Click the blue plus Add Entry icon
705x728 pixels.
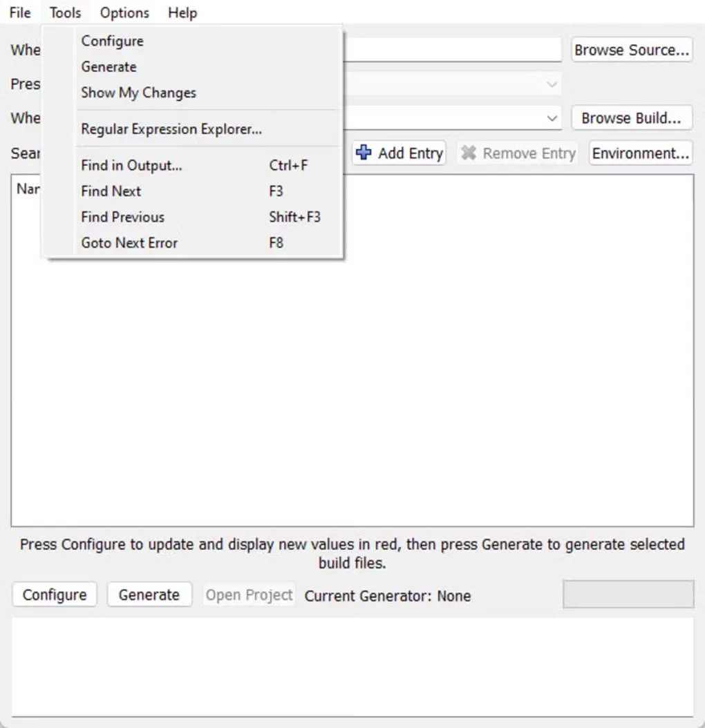[364, 152]
